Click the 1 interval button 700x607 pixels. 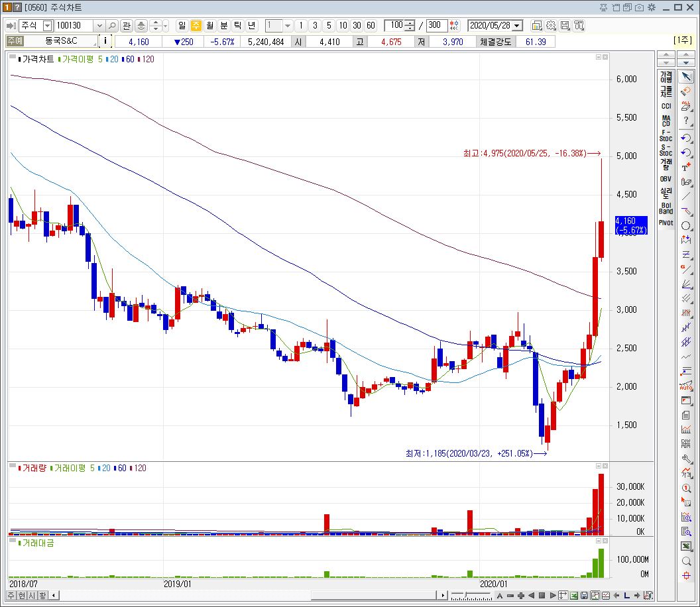point(301,25)
